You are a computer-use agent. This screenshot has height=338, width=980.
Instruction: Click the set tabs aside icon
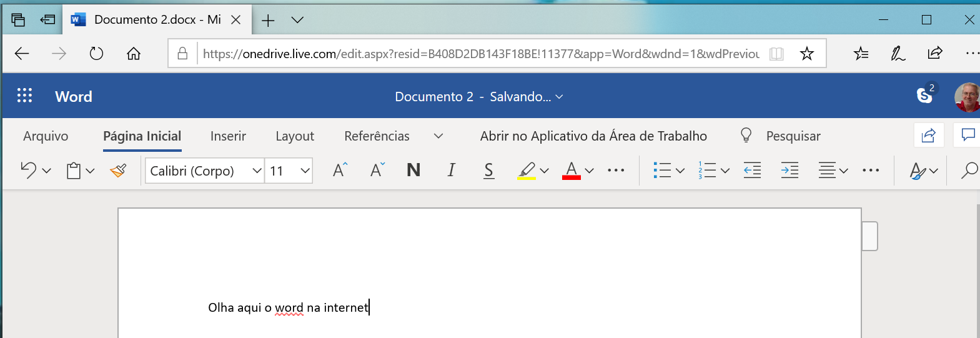click(x=48, y=19)
